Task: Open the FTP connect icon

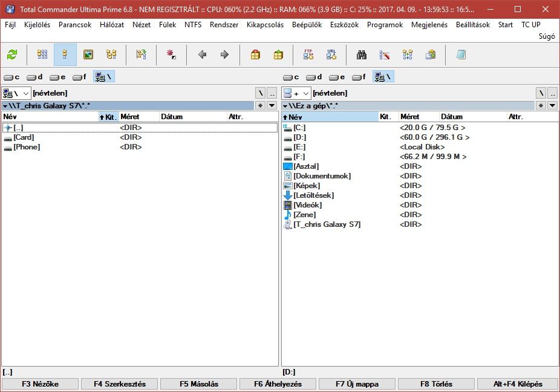Action: (x=308, y=54)
